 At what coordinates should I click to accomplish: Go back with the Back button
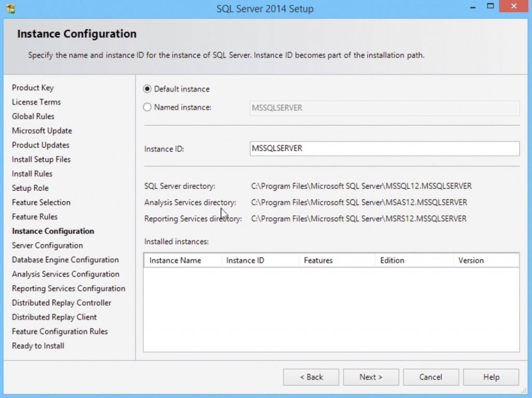(311, 377)
